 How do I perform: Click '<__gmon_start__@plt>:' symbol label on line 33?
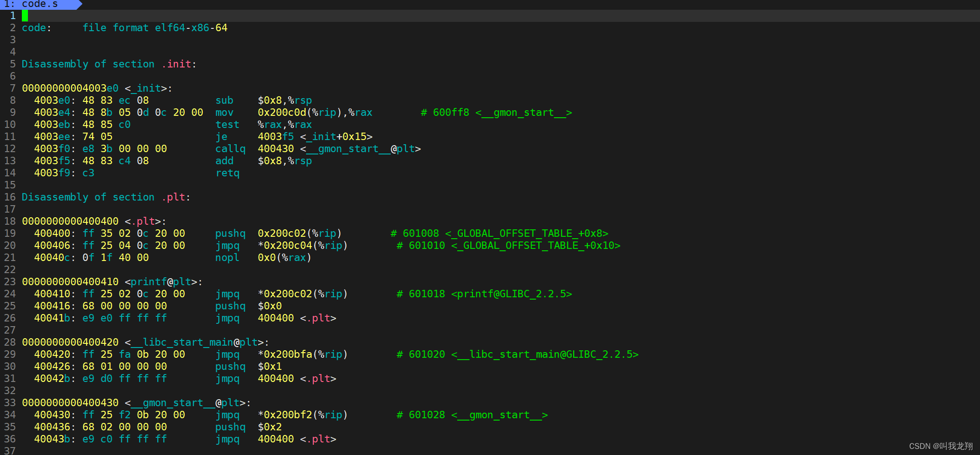click(x=188, y=403)
